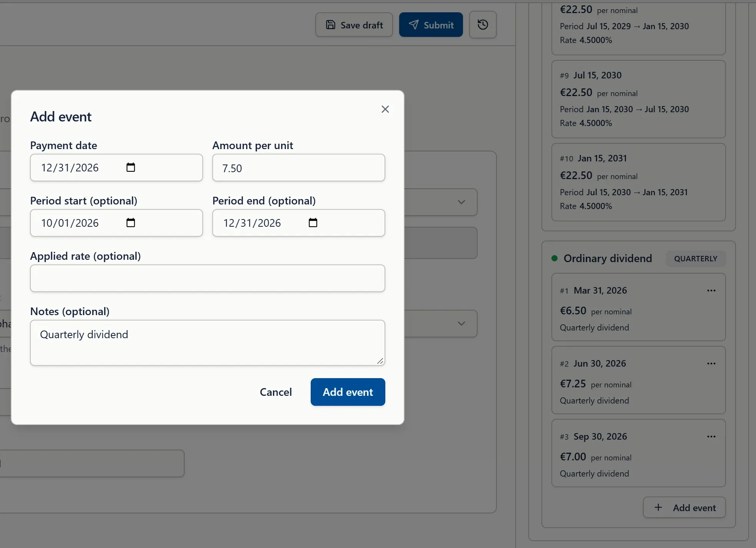Image resolution: width=756 pixels, height=548 pixels.
Task: Click the Amount per unit field
Action: pyautogui.click(x=298, y=168)
